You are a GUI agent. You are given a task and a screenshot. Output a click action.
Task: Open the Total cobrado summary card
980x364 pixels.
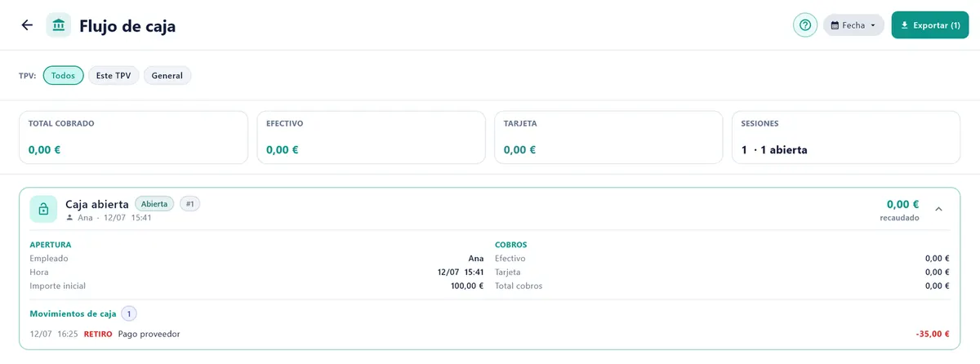[133, 138]
